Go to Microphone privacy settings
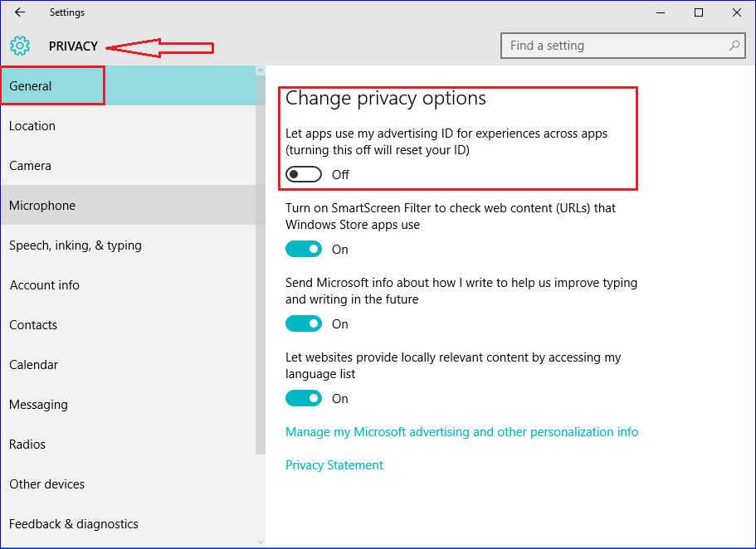The image size is (756, 549). coord(129,206)
